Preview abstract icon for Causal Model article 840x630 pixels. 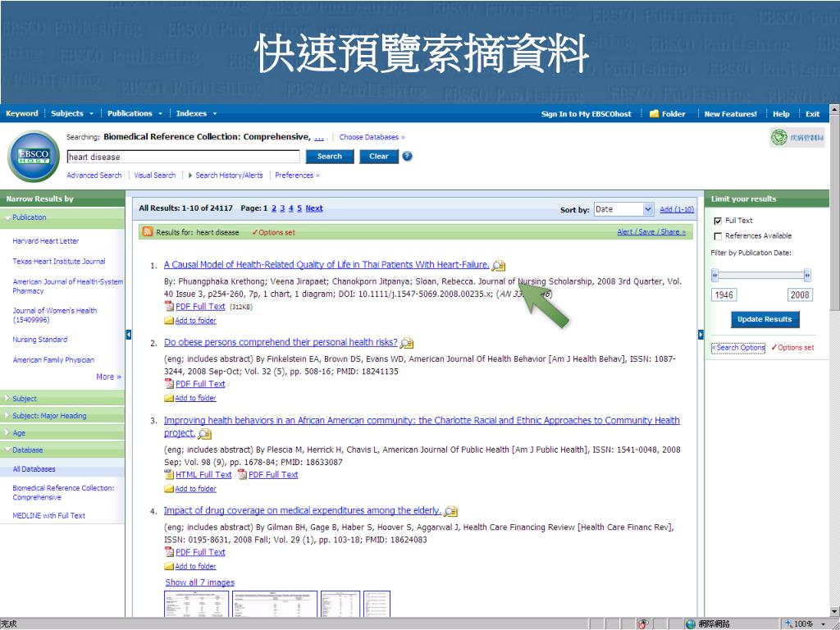499,265
